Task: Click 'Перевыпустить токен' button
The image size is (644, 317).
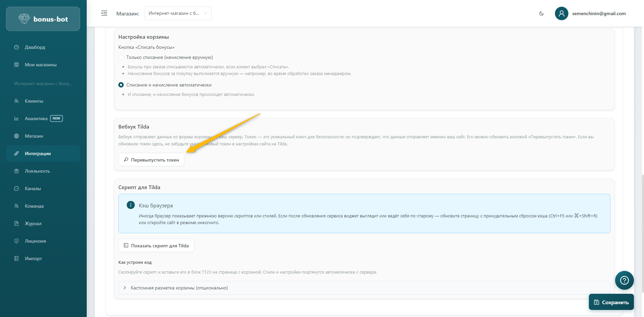Action: 151,160
